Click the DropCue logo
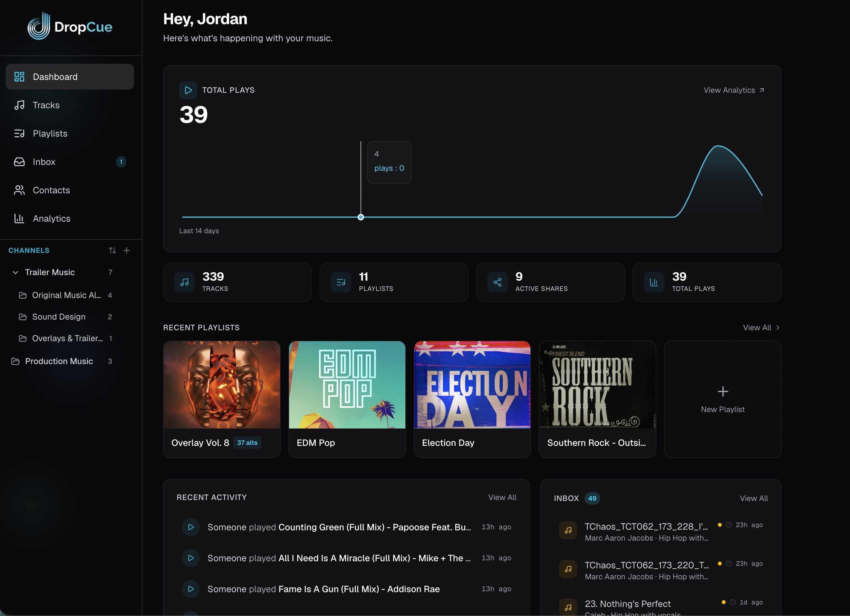Image resolution: width=850 pixels, height=616 pixels. [70, 27]
